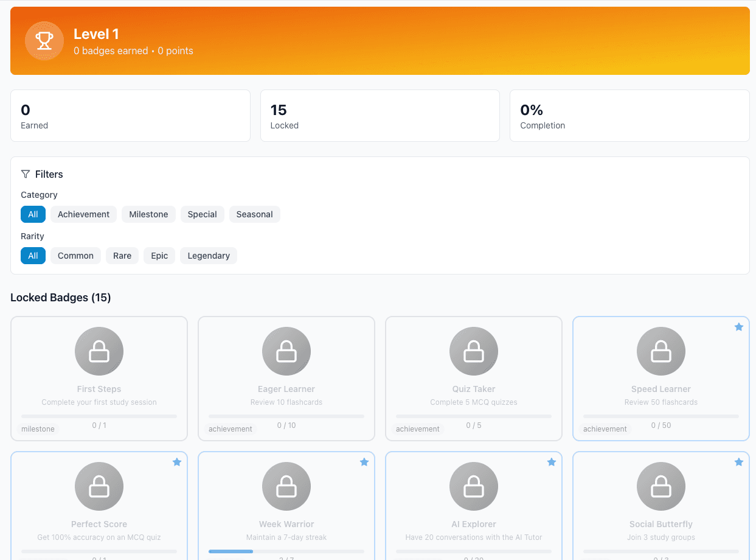Click the star icon on Perfect Score badge
This screenshot has height=560, width=756.
[x=176, y=462]
